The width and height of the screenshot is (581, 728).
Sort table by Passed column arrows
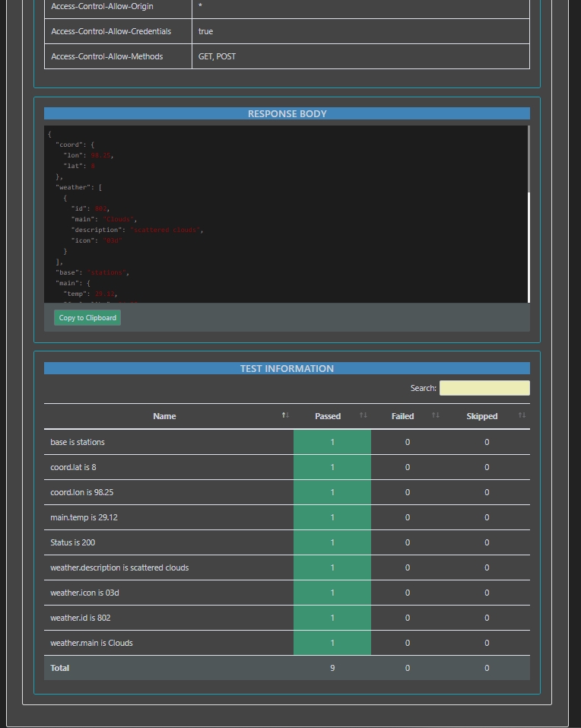pos(364,415)
